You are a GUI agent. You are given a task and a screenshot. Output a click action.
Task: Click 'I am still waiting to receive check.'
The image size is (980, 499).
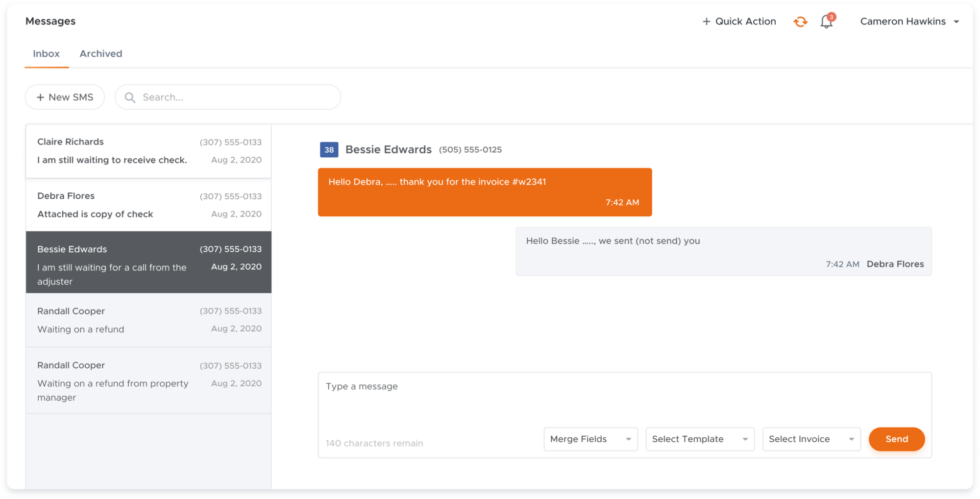(112, 160)
